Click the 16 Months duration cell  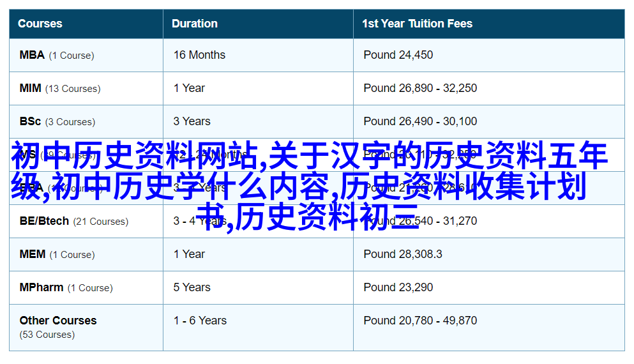(x=199, y=55)
